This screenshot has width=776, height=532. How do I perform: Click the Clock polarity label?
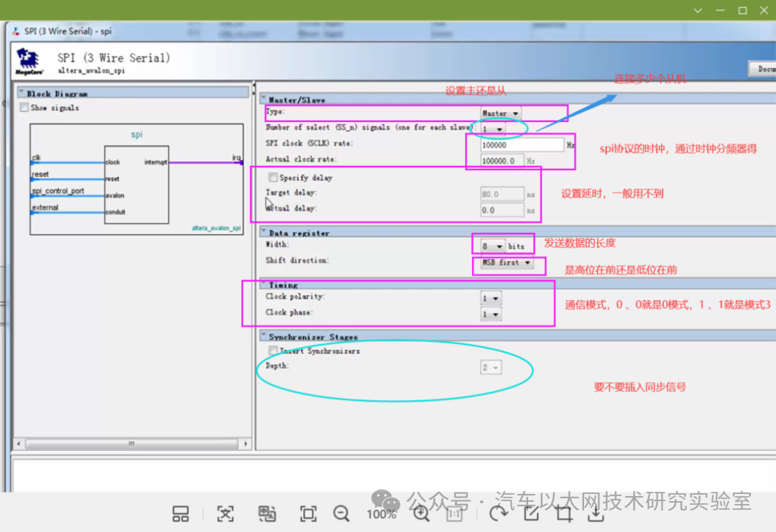295,297
